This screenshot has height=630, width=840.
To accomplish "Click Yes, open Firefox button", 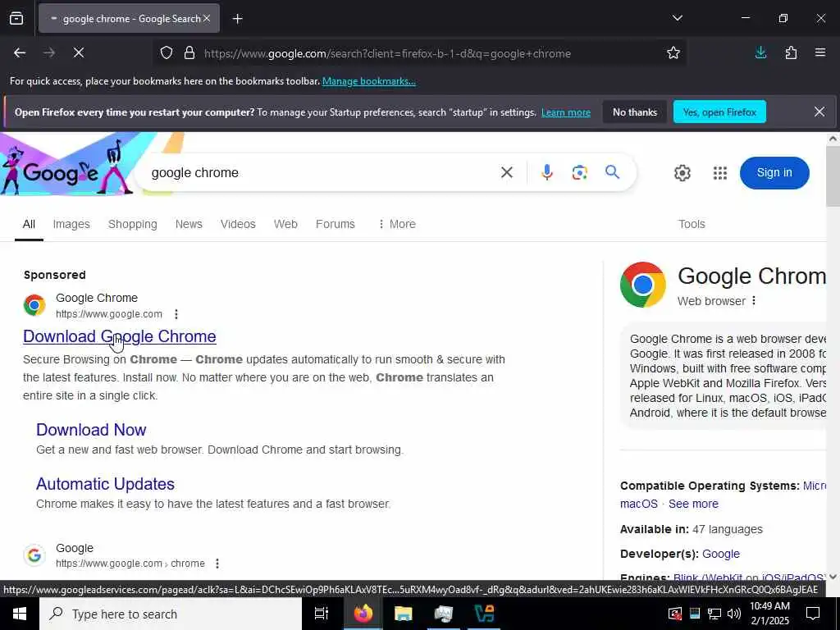I will [x=719, y=112].
